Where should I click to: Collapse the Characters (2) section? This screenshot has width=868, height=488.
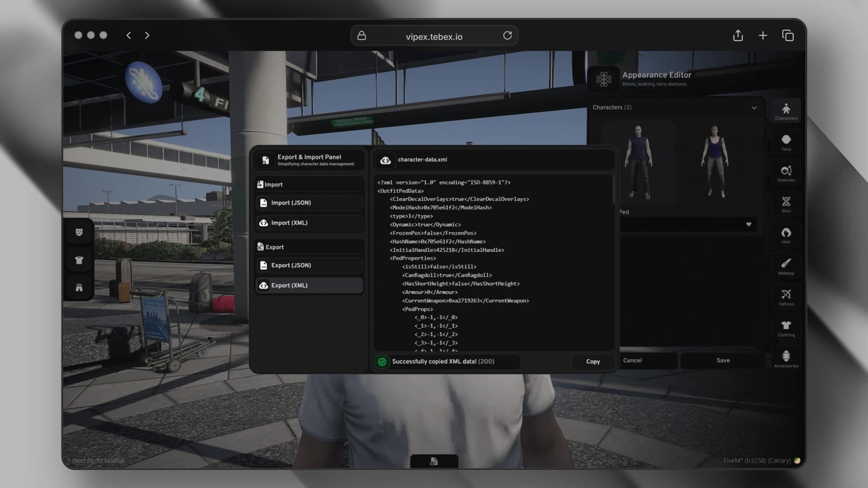click(x=754, y=108)
